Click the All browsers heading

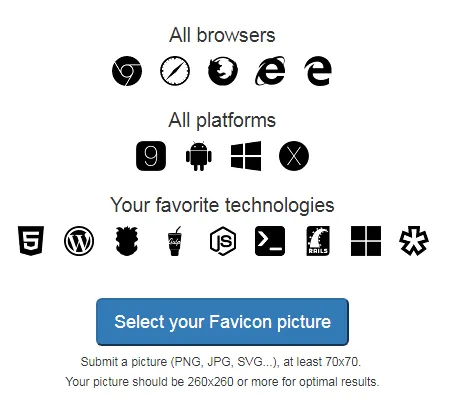[x=222, y=35]
